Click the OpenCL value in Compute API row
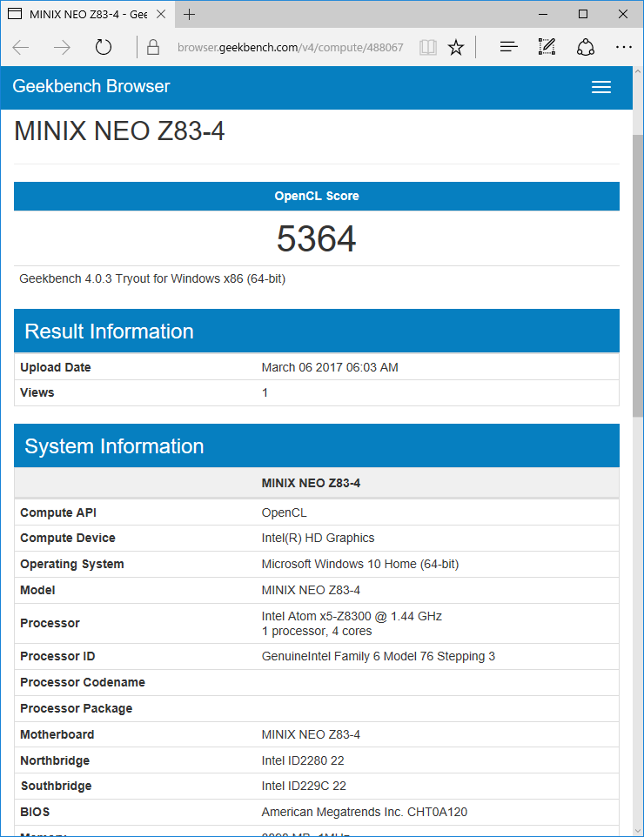 point(284,512)
